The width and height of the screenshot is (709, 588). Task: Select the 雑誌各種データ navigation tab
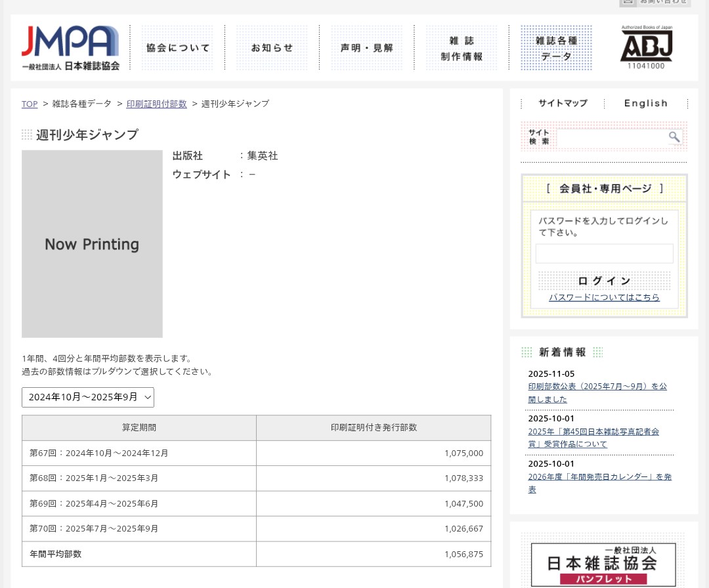556,48
